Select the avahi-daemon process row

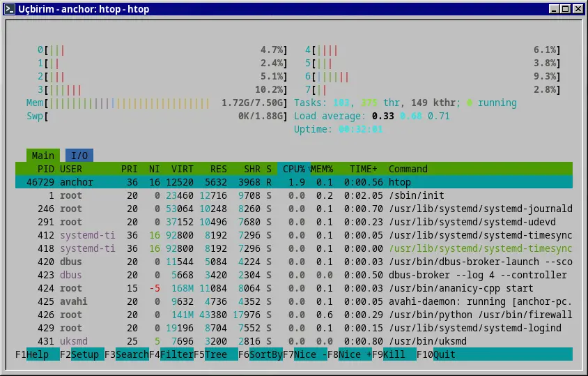coord(294,301)
